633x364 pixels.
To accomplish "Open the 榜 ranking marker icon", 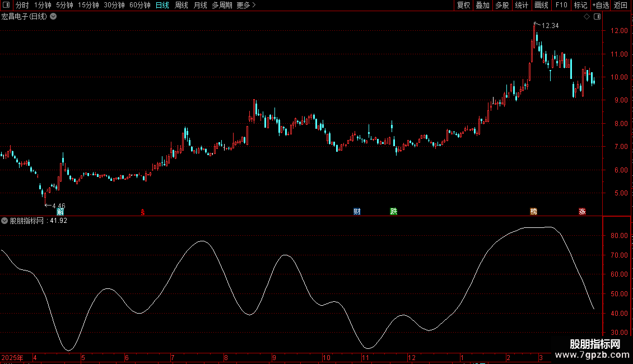I will pos(533,212).
